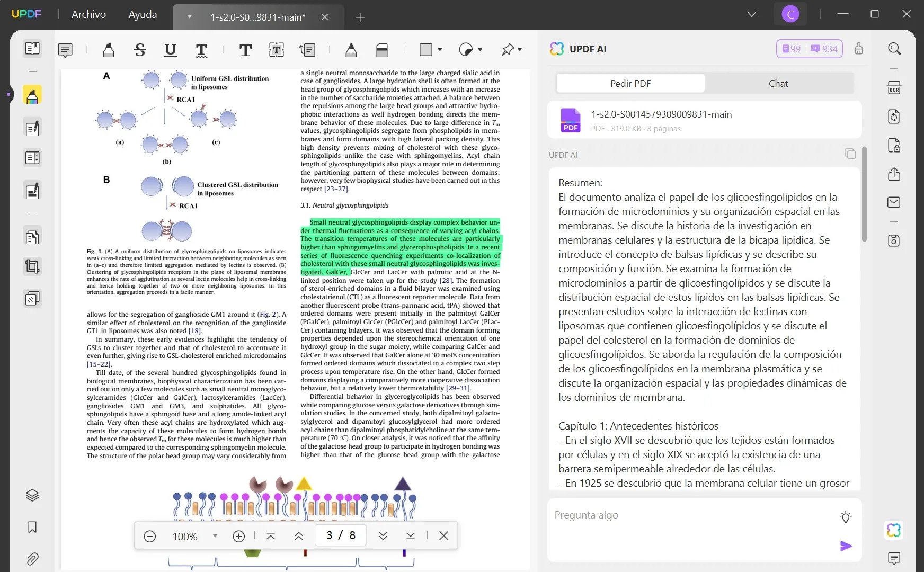Open the tab list dropdown arrow
This screenshot has width=924, height=572.
189,17
